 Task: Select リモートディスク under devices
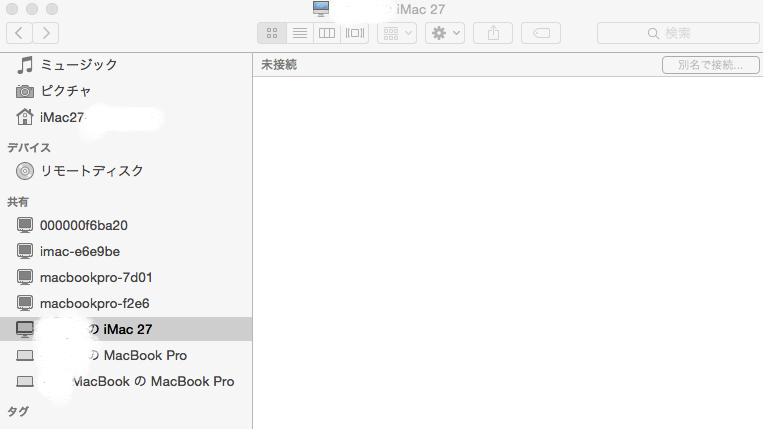tap(126, 171)
